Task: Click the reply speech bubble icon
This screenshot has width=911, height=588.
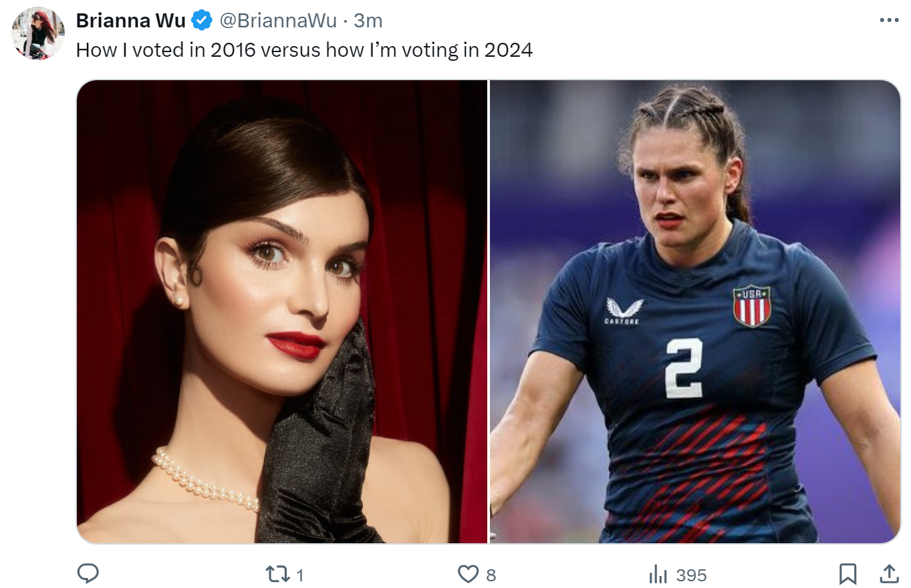Action: click(88, 573)
